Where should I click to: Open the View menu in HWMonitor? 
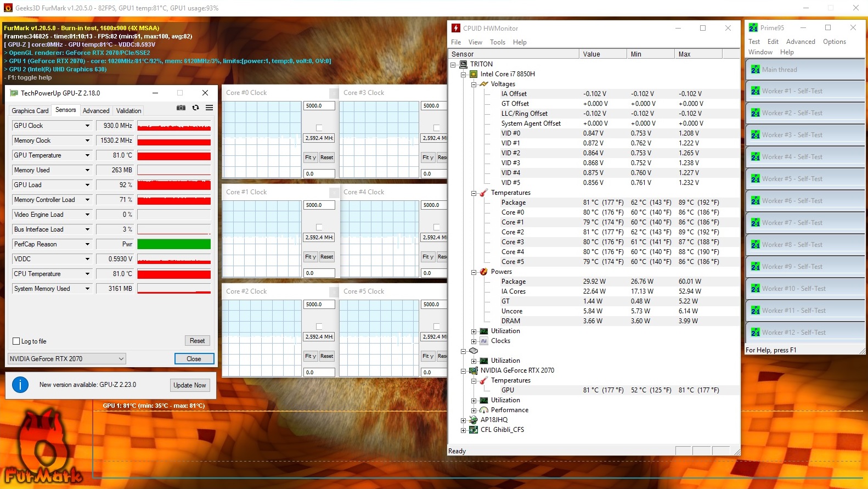[x=475, y=42]
